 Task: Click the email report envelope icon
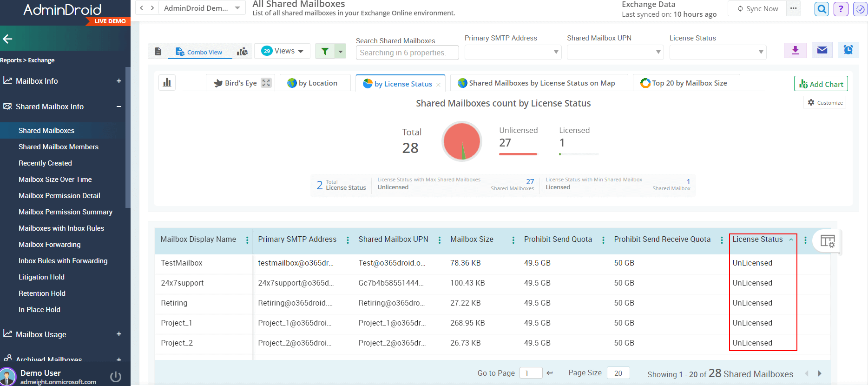pos(822,50)
